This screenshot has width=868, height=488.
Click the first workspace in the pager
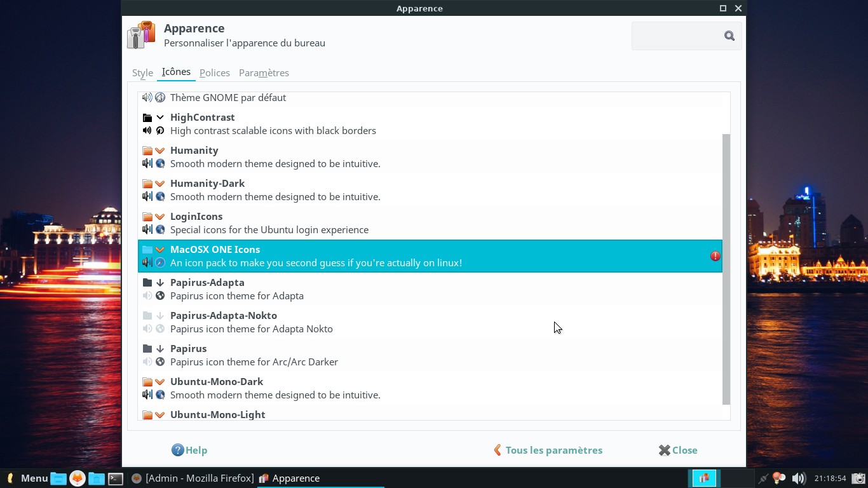[704, 478]
